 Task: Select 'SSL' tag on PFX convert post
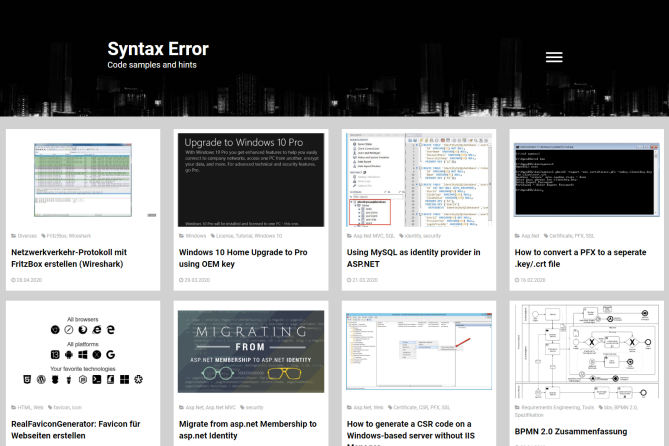pyautogui.click(x=590, y=236)
